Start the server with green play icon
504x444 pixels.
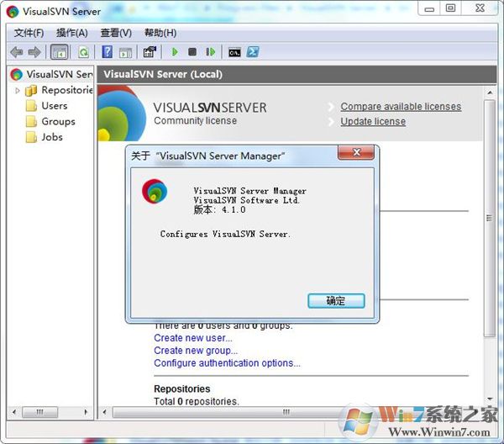pos(175,52)
